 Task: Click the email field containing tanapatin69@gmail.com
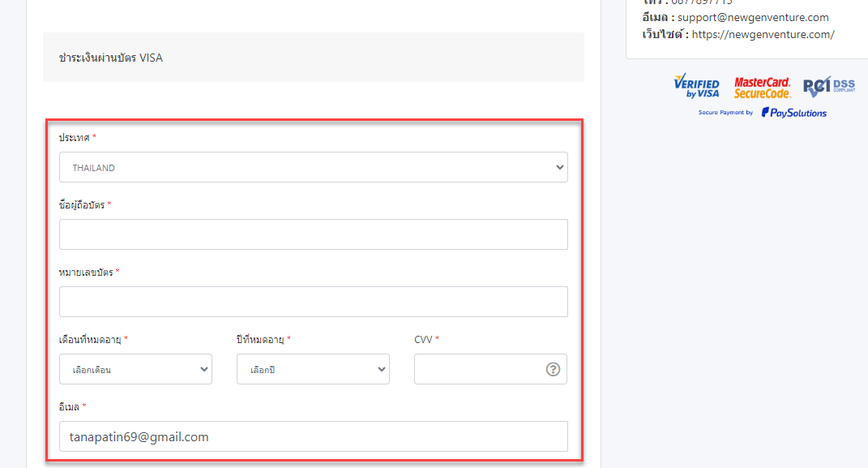[x=313, y=436]
